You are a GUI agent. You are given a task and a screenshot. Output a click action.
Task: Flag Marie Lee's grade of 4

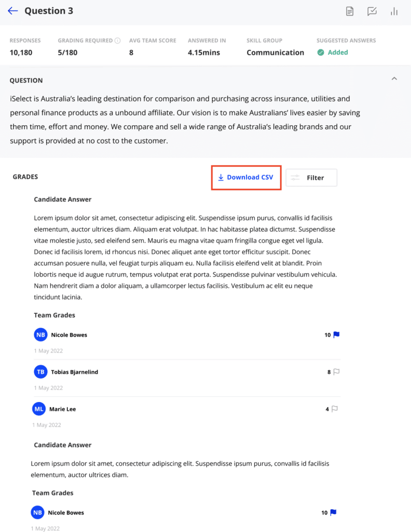point(335,409)
